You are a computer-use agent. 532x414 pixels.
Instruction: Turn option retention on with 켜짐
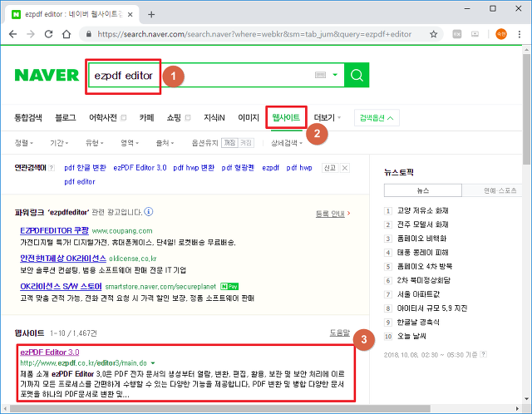point(246,143)
